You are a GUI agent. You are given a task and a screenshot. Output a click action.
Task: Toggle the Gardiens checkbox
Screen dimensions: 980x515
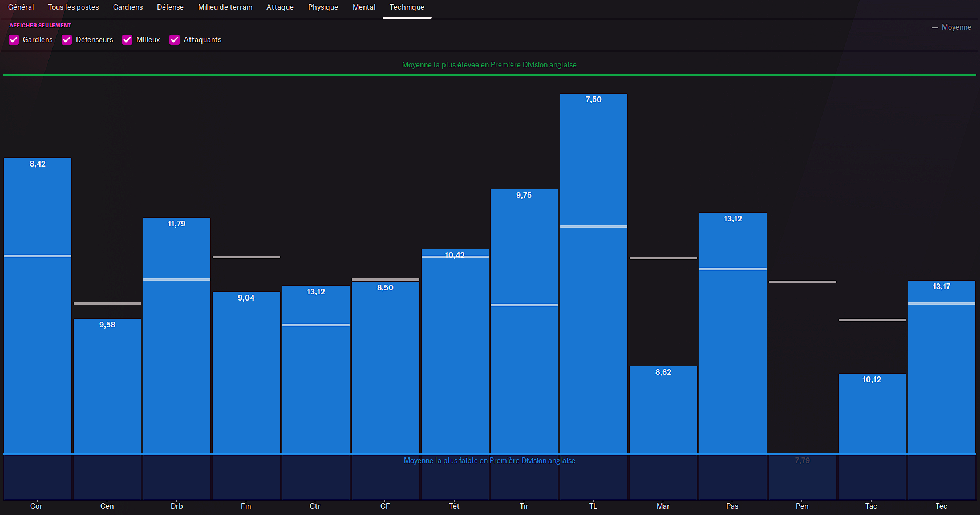[x=14, y=40]
